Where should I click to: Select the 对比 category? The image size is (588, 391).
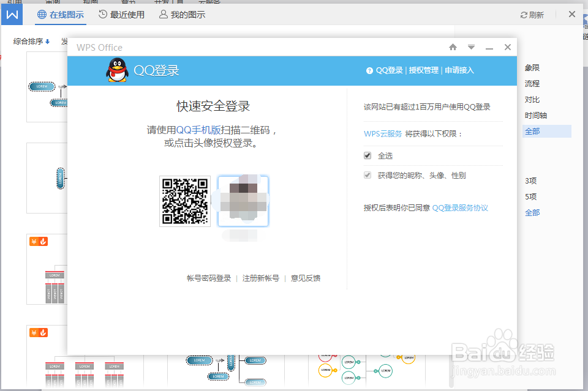(532, 100)
